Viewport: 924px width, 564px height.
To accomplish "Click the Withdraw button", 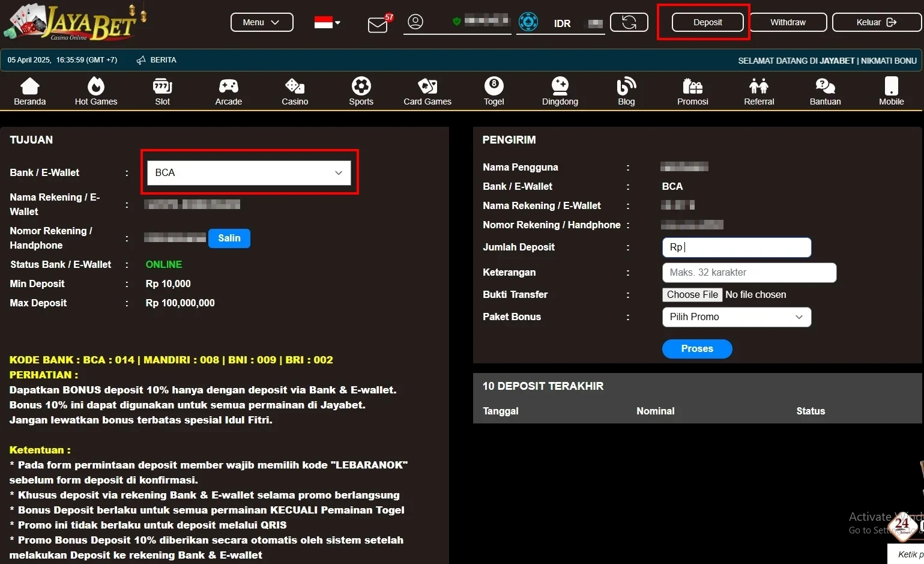I will (x=788, y=22).
